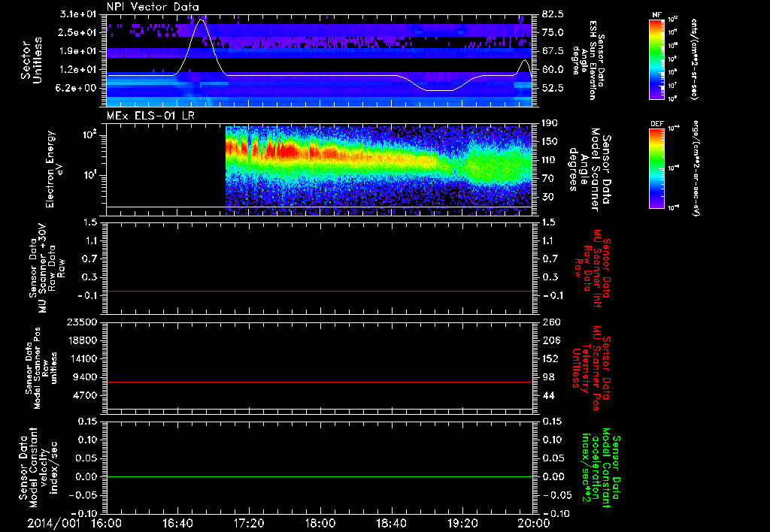The width and height of the screenshot is (770, 532).
Task: Click the 'Sector Unitless' axis label
Action: (32, 60)
